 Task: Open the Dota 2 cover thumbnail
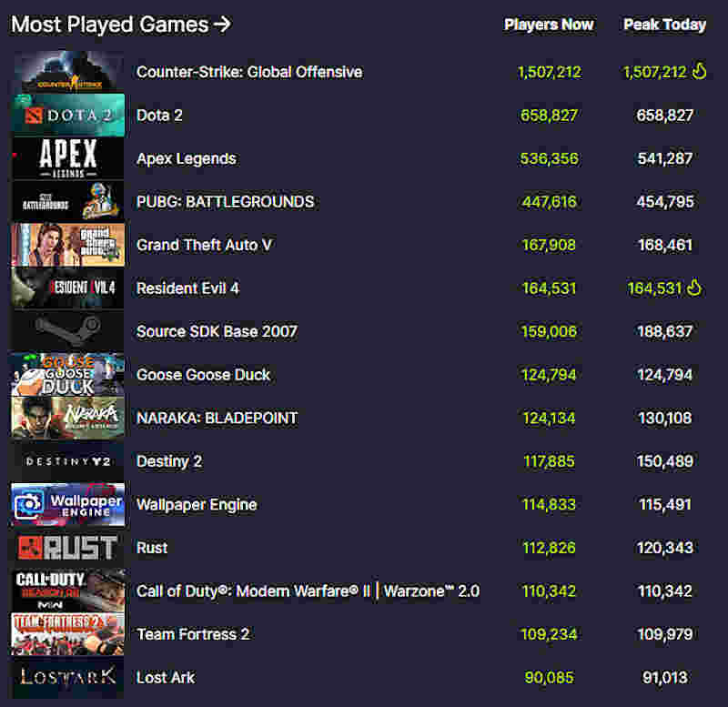click(x=68, y=116)
